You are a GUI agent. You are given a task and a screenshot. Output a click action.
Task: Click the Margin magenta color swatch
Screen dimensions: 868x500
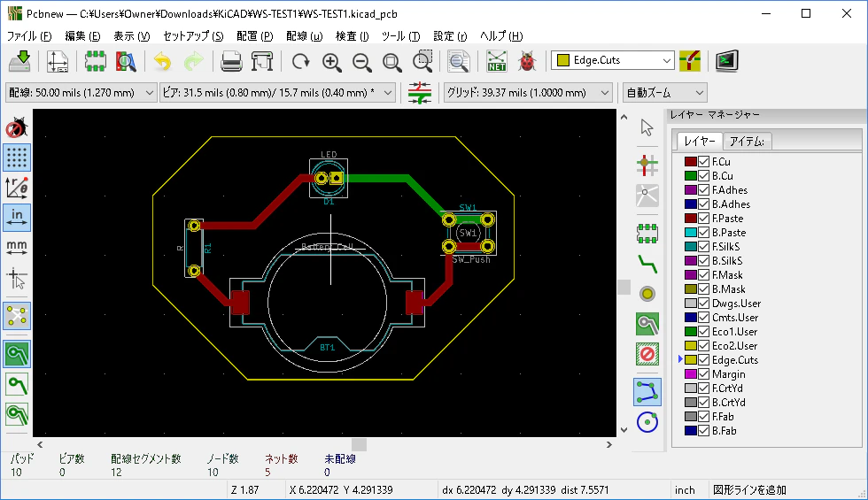pyautogui.click(x=690, y=373)
